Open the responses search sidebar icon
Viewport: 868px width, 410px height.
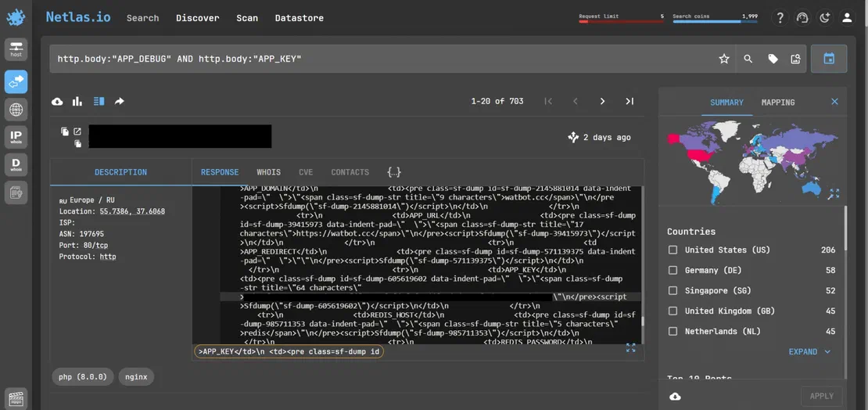[x=16, y=81]
